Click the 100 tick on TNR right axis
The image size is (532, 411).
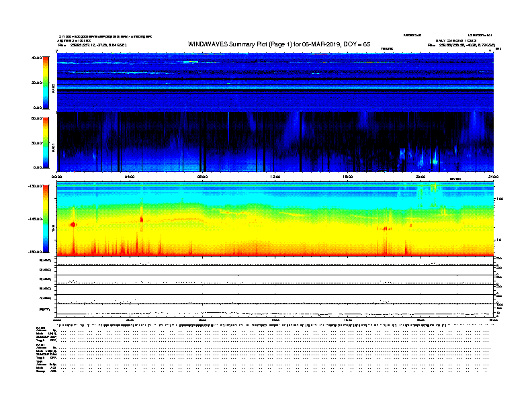click(x=500, y=199)
